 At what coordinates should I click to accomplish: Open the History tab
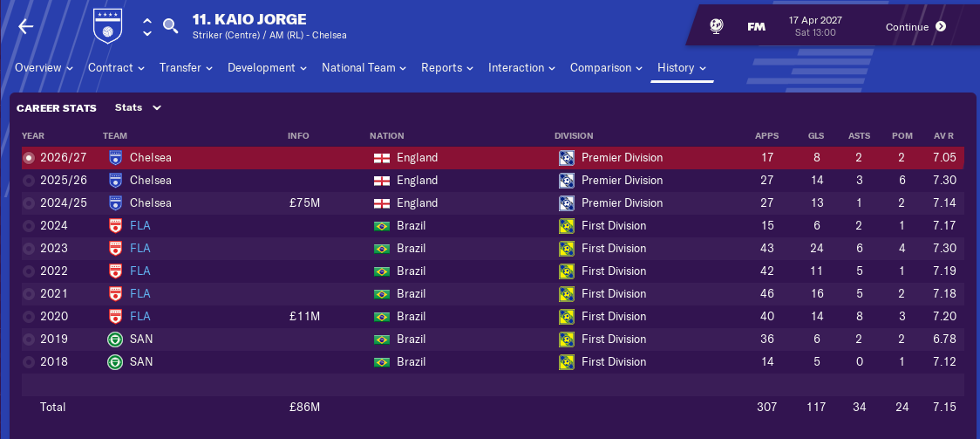(681, 68)
